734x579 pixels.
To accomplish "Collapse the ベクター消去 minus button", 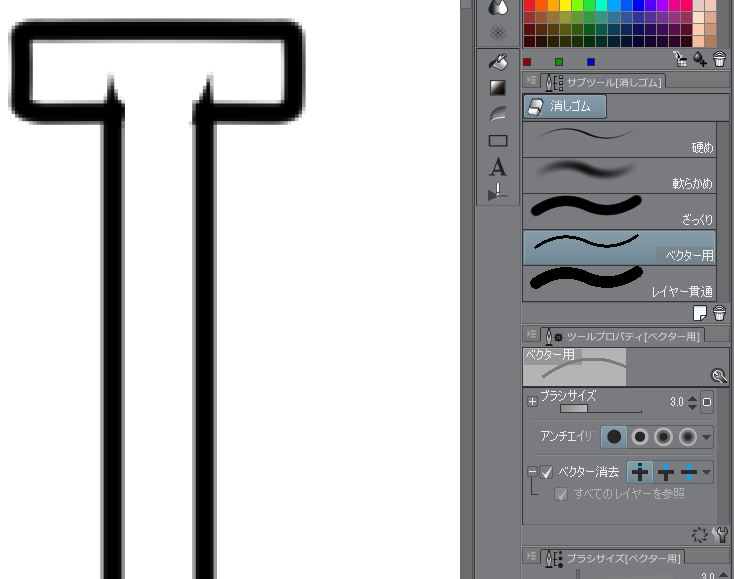I will 532,471.
